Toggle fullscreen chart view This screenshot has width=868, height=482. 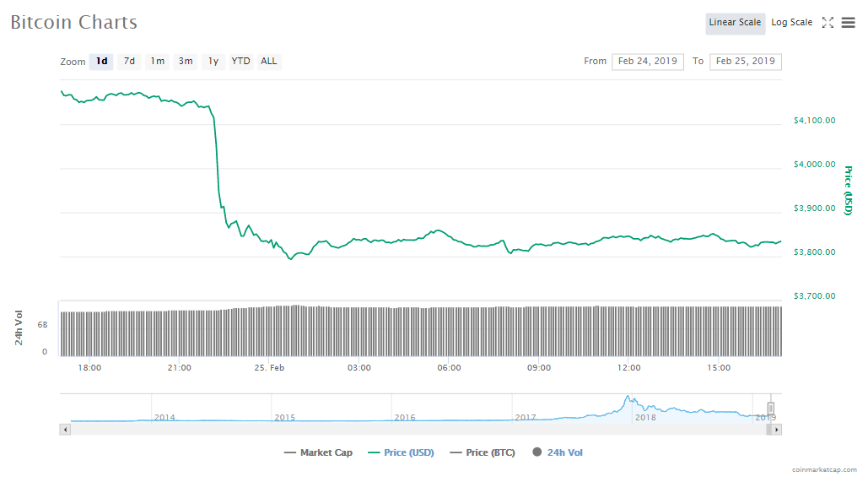click(828, 23)
